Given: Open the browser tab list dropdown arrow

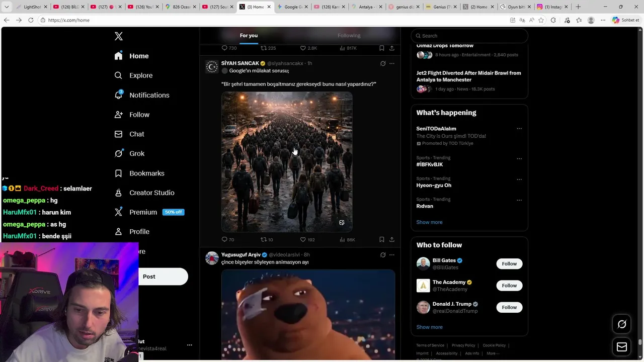Looking at the screenshot, I should point(7,7).
